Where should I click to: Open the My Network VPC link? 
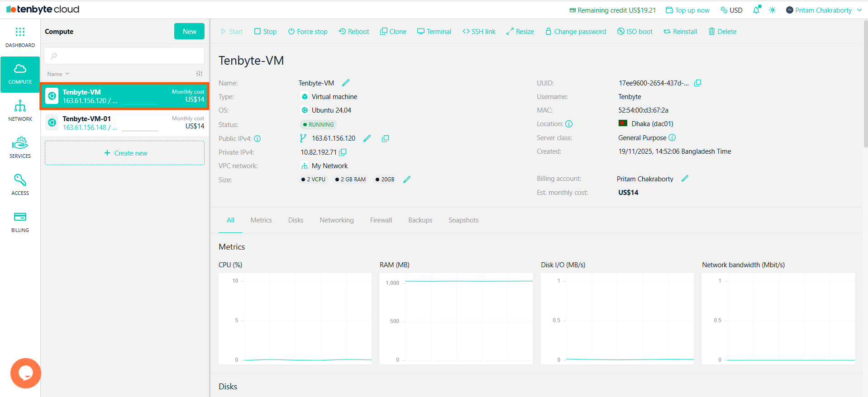pyautogui.click(x=329, y=166)
